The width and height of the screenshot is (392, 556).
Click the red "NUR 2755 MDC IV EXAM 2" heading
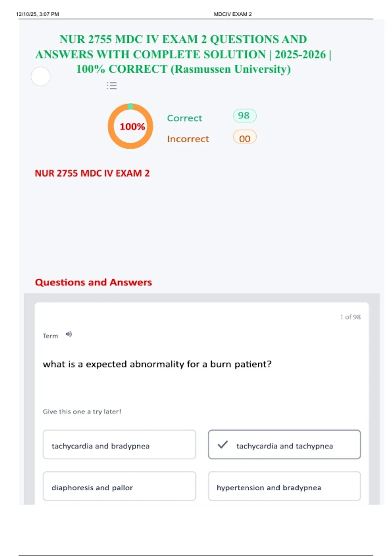[x=92, y=173]
